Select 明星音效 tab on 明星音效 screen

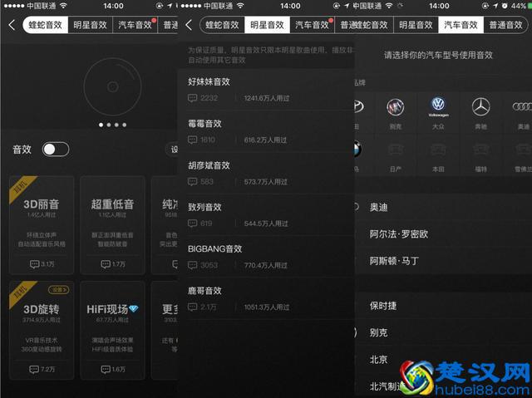click(268, 25)
